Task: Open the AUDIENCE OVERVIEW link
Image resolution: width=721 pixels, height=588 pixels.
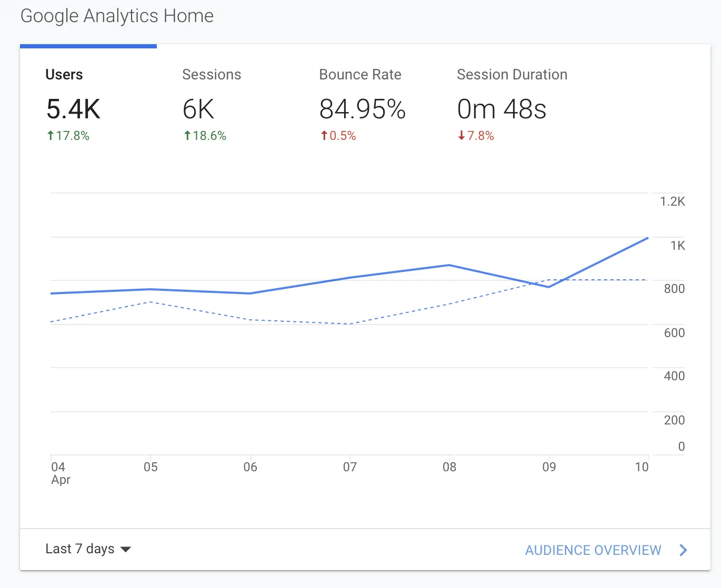Action: point(593,550)
